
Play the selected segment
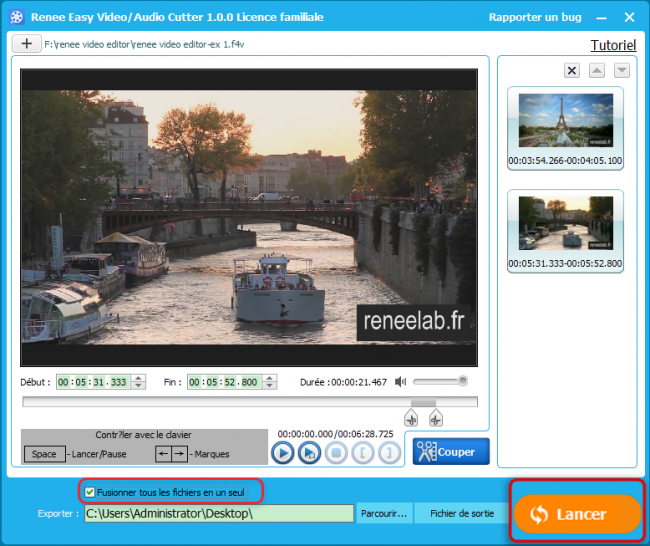click(x=309, y=453)
